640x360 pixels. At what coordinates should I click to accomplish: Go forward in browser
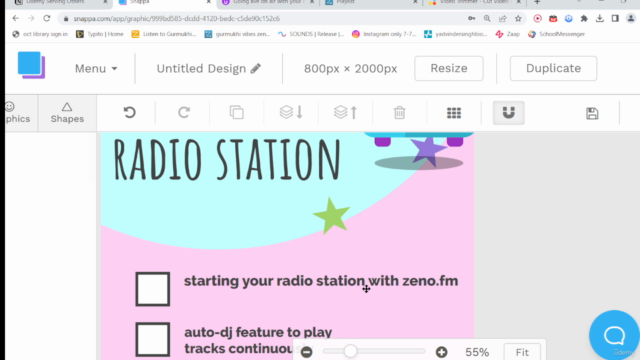click(x=31, y=18)
